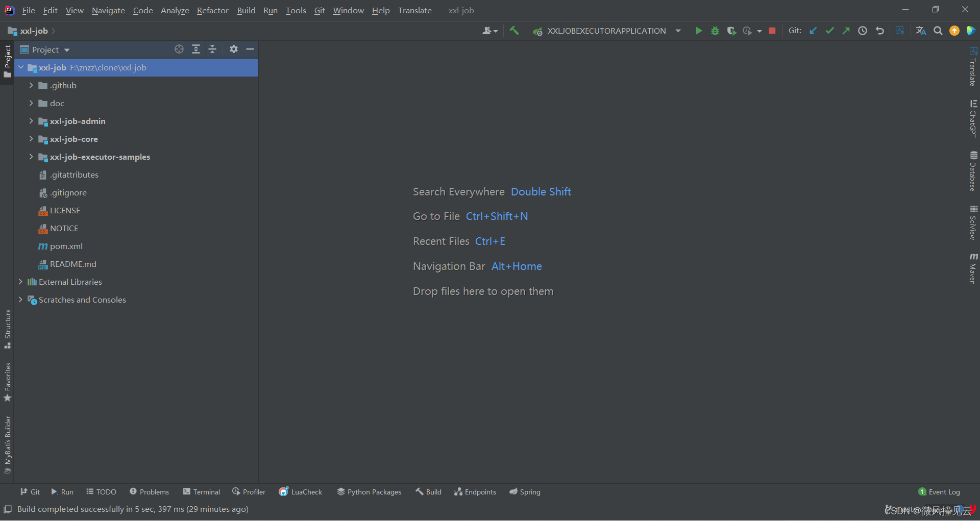Expand xxl-job-admin module
The width and height of the screenshot is (980, 521).
(31, 121)
